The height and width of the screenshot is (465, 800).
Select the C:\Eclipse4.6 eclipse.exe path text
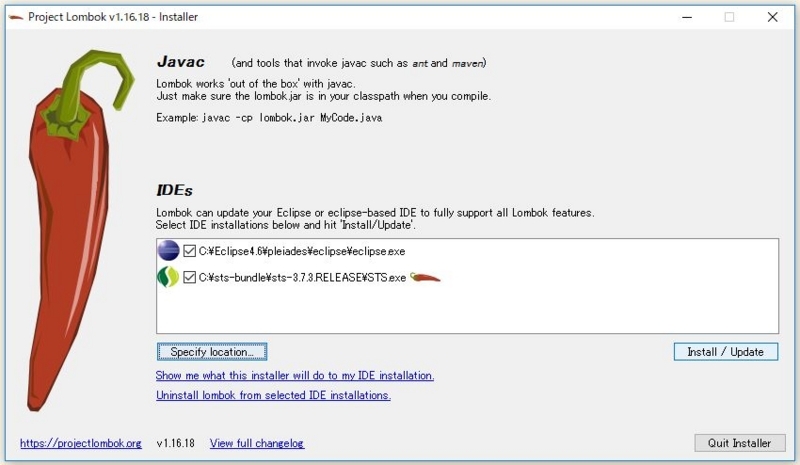point(302,251)
